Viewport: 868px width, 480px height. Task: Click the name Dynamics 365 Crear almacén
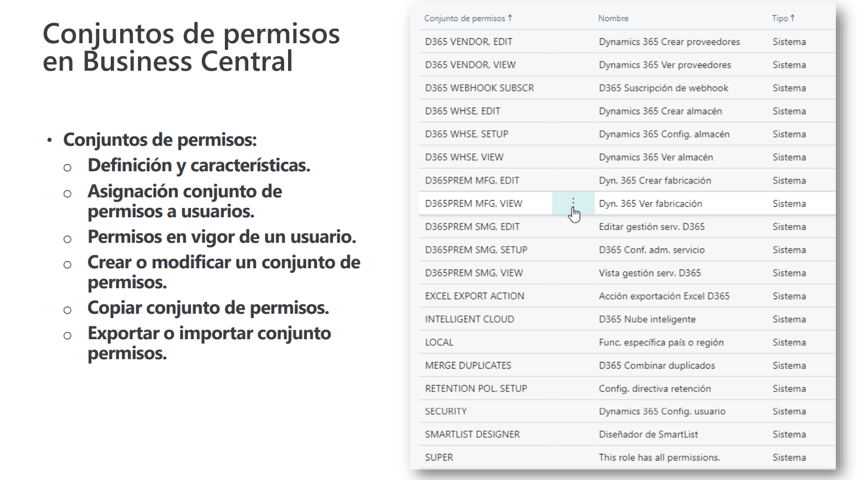pos(660,111)
